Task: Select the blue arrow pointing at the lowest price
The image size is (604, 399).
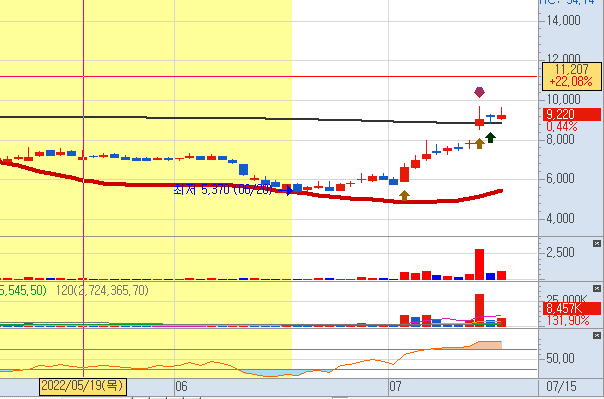Action: [x=286, y=190]
